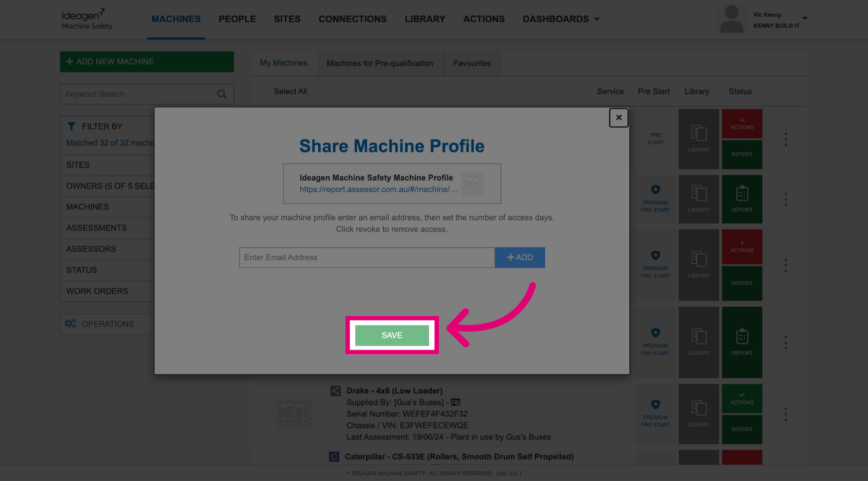This screenshot has width=868, height=481.
Task: Click the Vic Kenny user avatar
Action: tap(731, 19)
